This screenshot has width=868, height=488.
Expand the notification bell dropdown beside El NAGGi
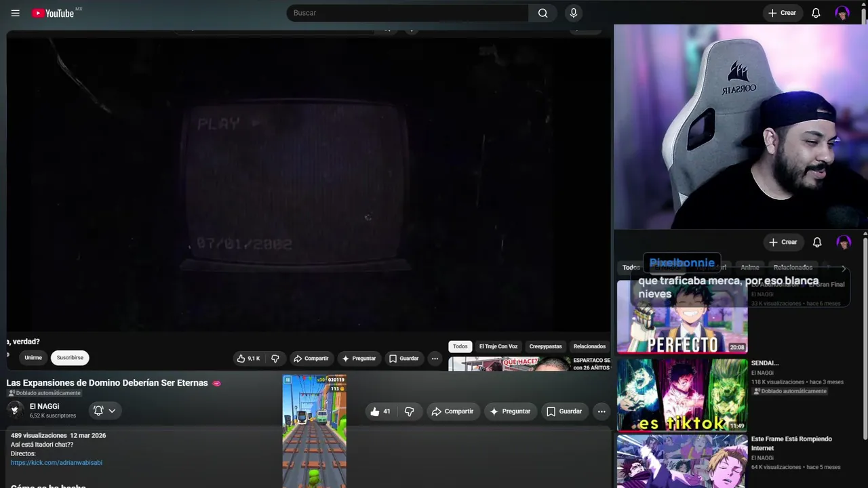tap(104, 411)
